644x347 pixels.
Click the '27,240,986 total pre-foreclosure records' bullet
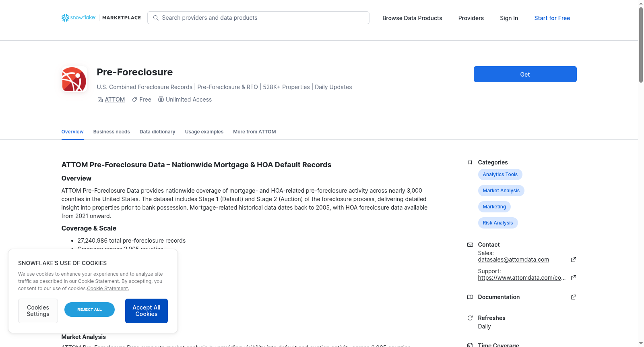pos(132,241)
